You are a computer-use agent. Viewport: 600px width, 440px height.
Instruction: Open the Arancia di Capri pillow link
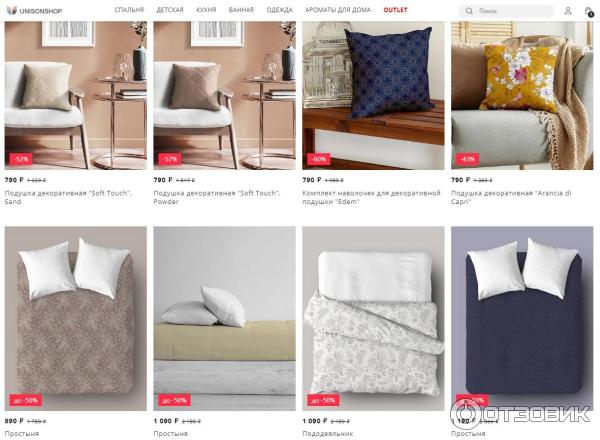(x=511, y=197)
